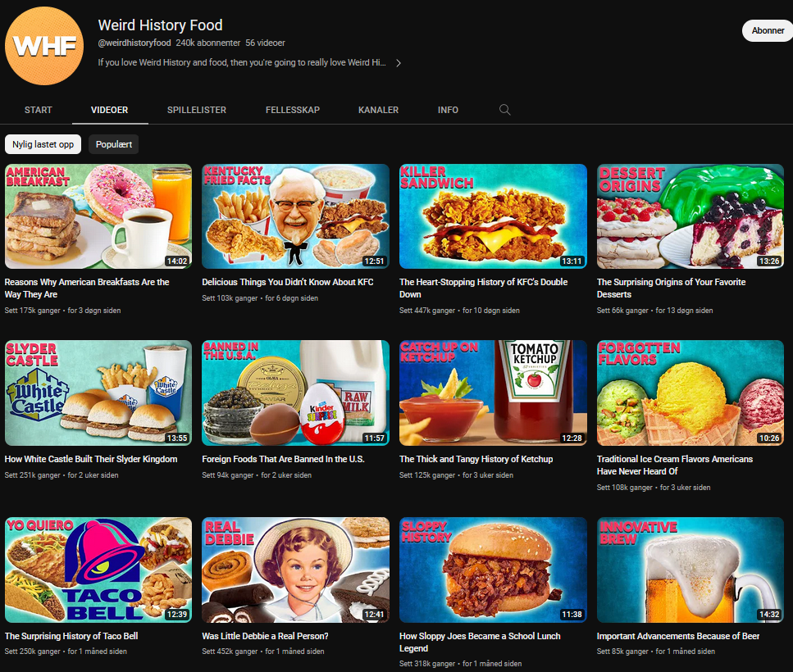The width and height of the screenshot is (793, 672).
Task: Select the 'Populært' sort chip
Action: [114, 144]
